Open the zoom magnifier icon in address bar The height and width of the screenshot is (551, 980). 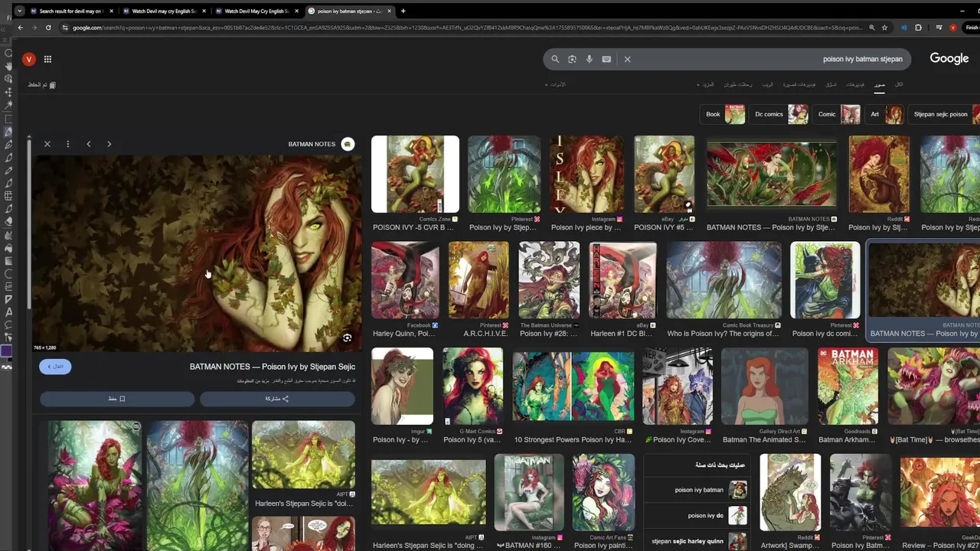(x=871, y=28)
